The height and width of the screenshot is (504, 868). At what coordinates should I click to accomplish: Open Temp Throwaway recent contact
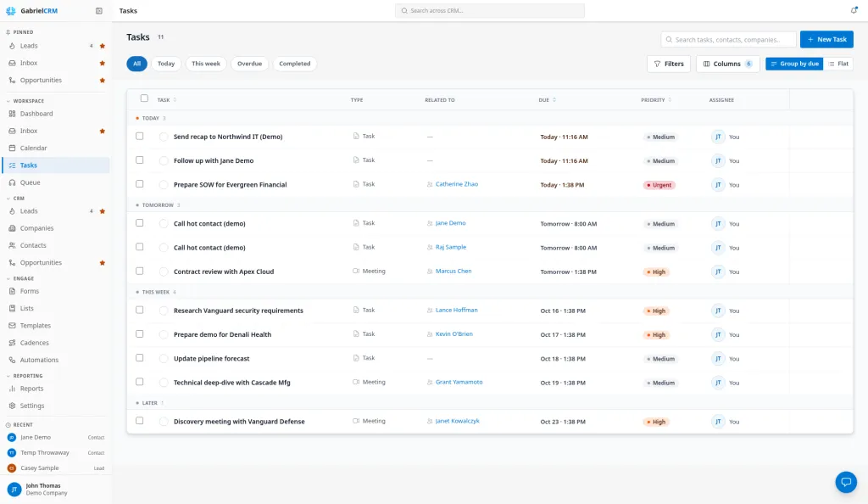(56, 452)
